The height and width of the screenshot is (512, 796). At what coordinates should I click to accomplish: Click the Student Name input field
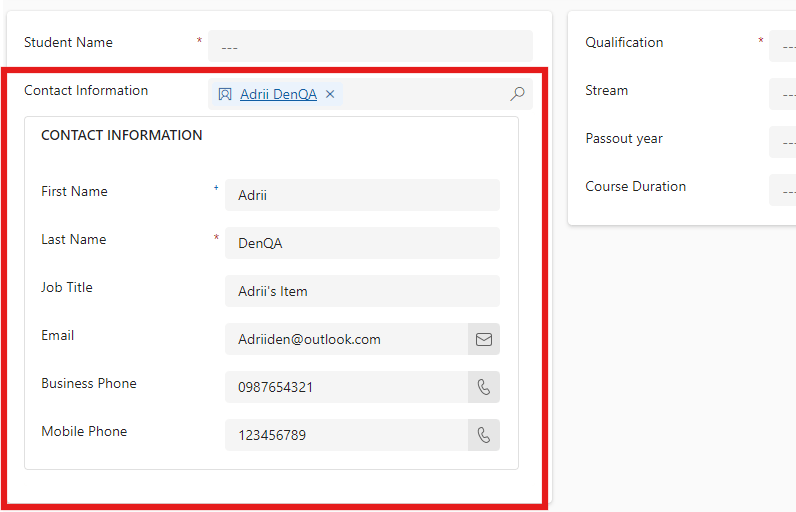[x=370, y=46]
